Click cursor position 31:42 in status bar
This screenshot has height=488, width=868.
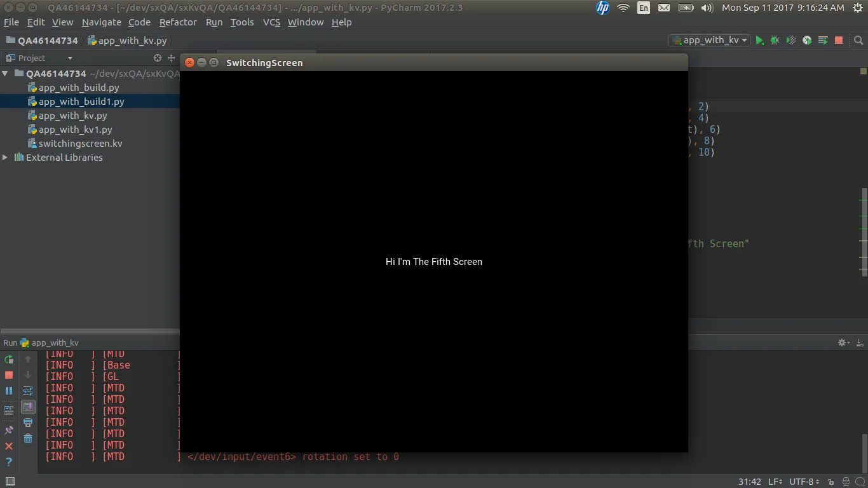coord(750,482)
